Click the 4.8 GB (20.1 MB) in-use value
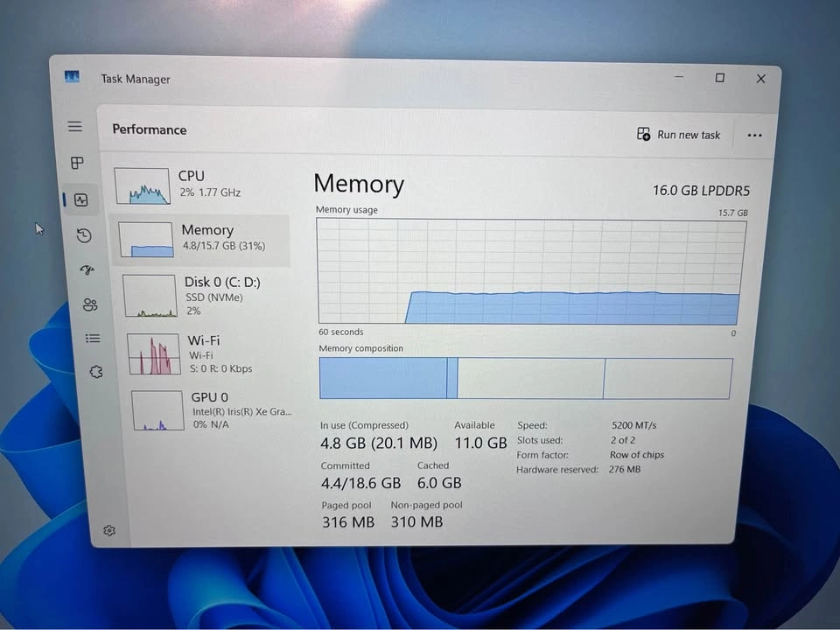Screen dimensions: 840x630 379,443
